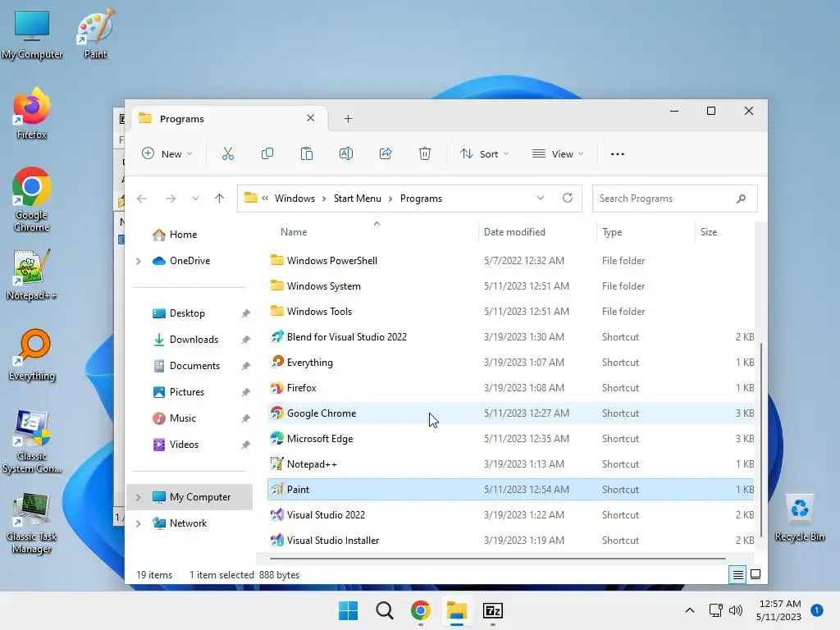Open the See more three-dots menu

pos(617,153)
